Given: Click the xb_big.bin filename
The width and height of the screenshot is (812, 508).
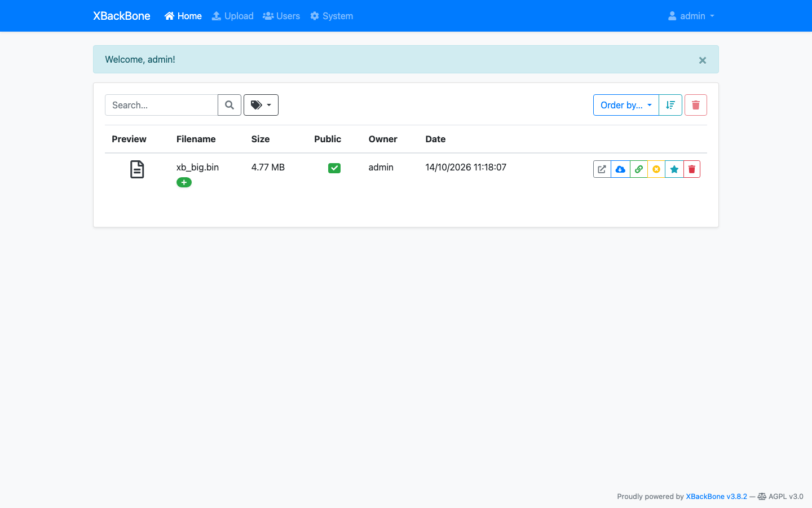Looking at the screenshot, I should coord(197,167).
